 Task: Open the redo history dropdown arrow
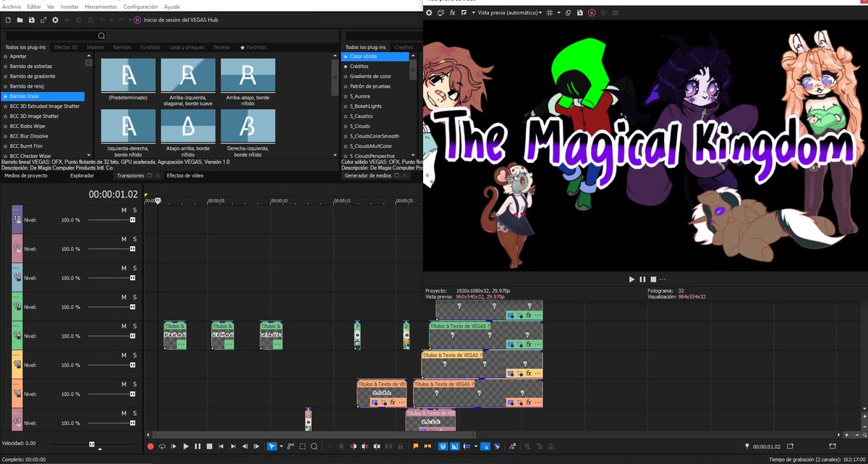[x=129, y=20]
